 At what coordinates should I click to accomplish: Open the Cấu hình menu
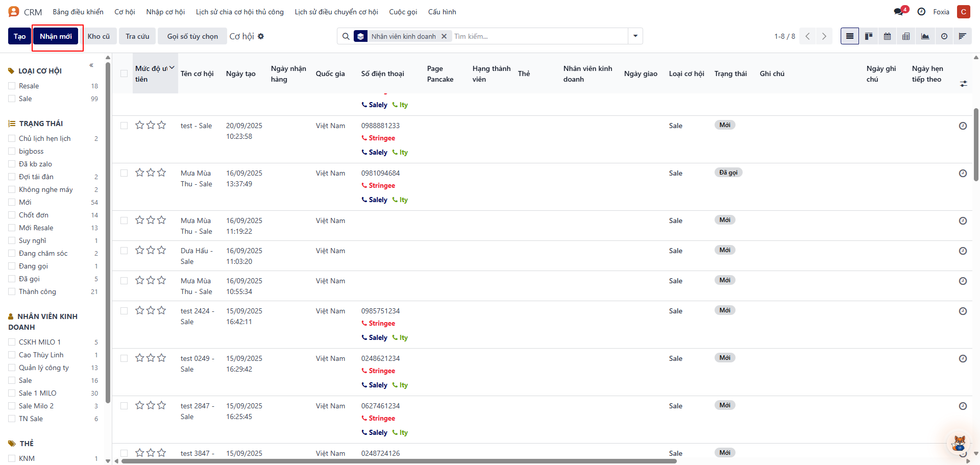coord(442,12)
